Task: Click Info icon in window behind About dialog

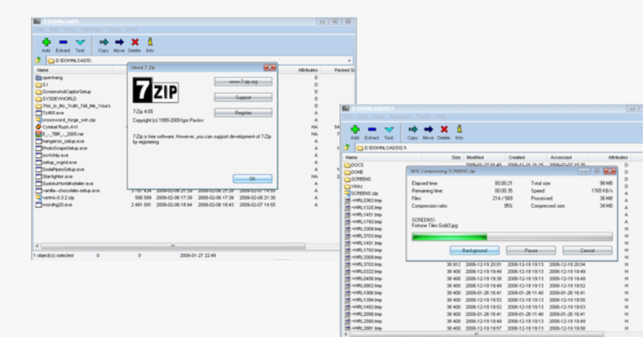Action: point(150,42)
